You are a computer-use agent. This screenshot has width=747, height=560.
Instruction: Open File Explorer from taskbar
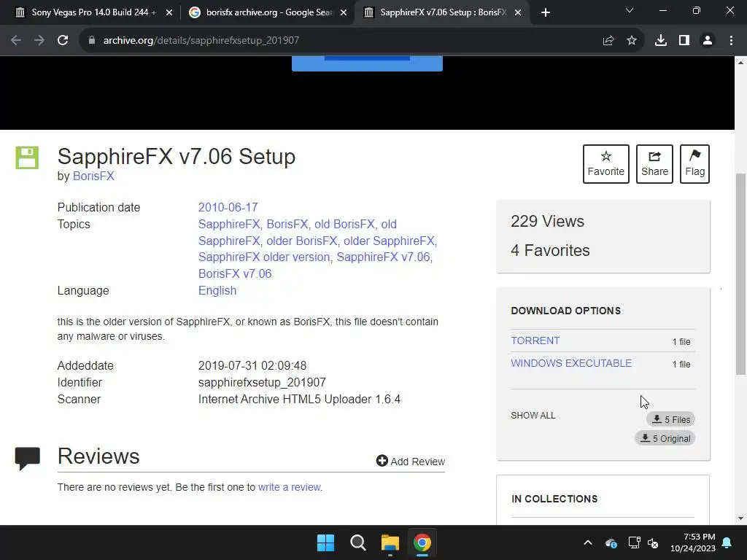390,542
